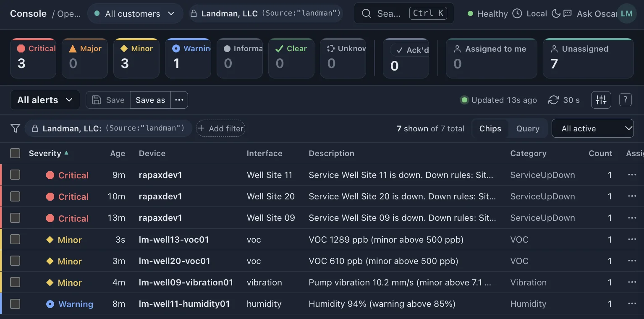The image size is (644, 319).
Task: Open the help question mark icon
Action: click(625, 100)
